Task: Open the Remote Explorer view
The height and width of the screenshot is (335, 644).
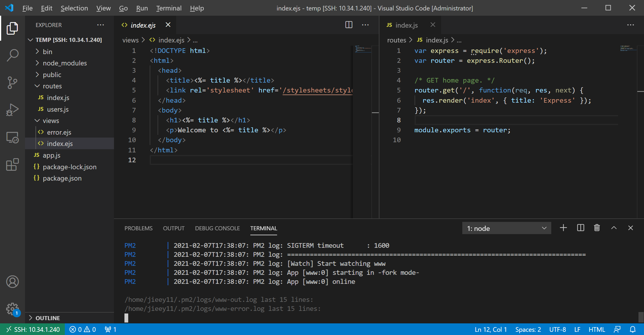Action: pos(12,137)
